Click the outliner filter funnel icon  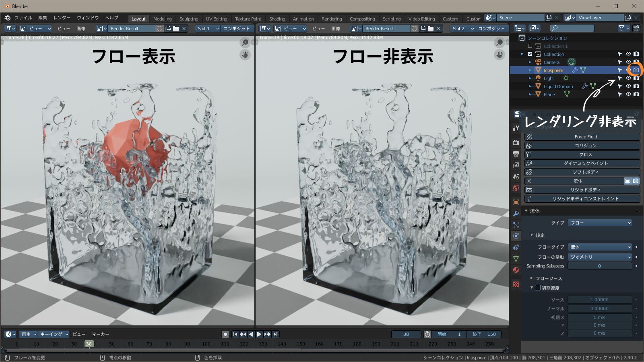(622, 28)
